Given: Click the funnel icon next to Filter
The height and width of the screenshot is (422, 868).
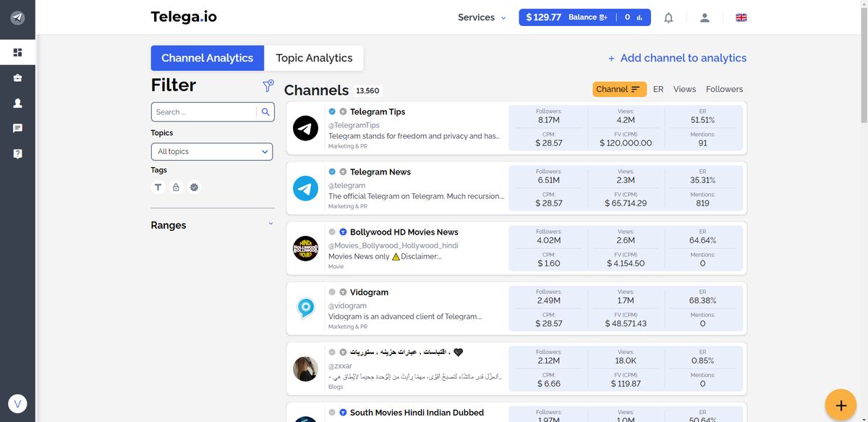Looking at the screenshot, I should click(x=268, y=85).
